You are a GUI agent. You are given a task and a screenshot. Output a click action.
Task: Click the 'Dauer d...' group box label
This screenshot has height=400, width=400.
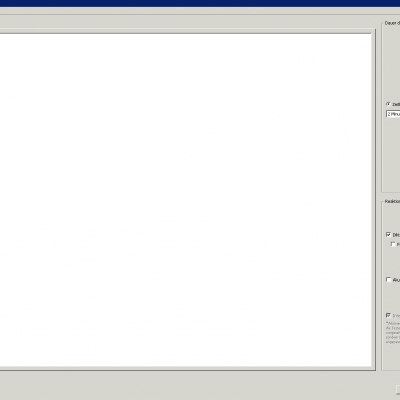click(x=392, y=23)
